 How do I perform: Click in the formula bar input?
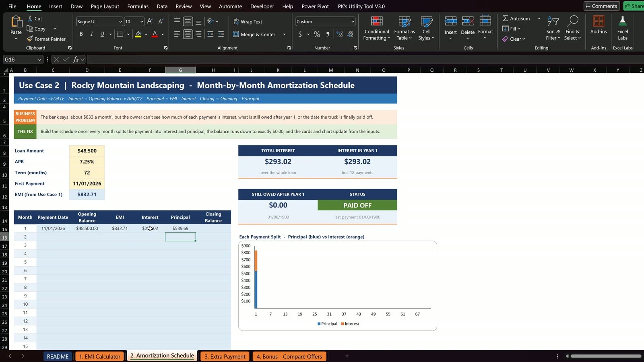365,60
